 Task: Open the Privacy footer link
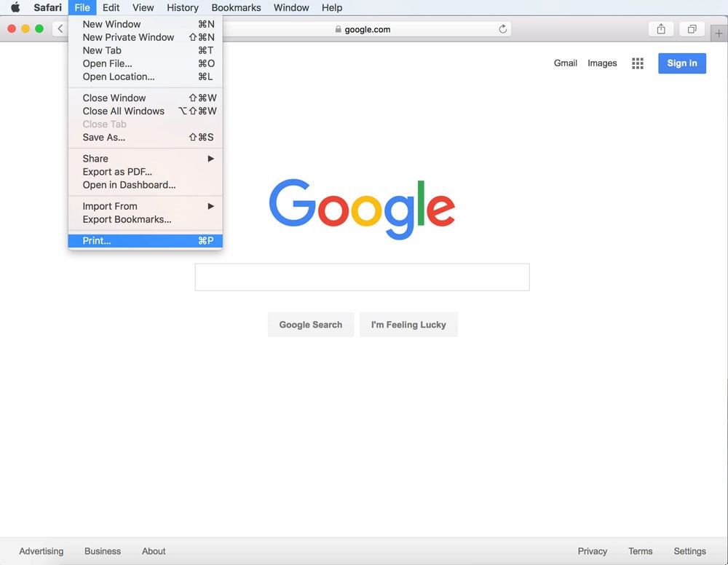coord(593,551)
